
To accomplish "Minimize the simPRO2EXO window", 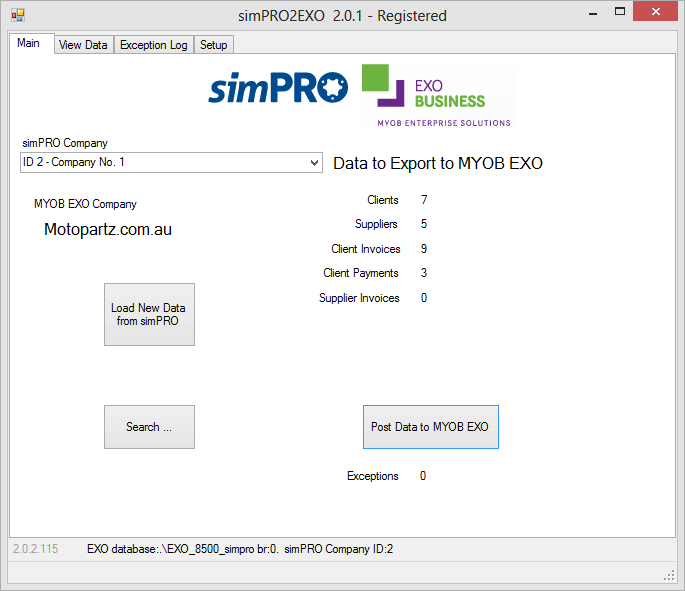I will pos(594,13).
